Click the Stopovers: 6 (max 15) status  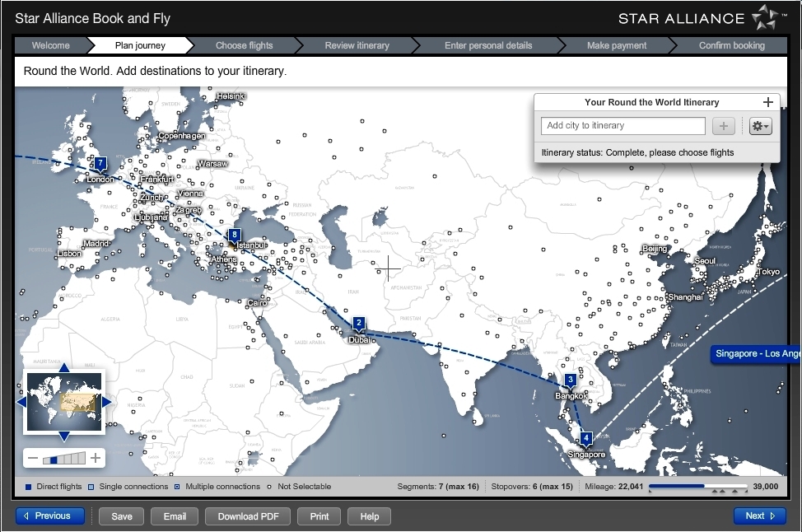[532, 487]
